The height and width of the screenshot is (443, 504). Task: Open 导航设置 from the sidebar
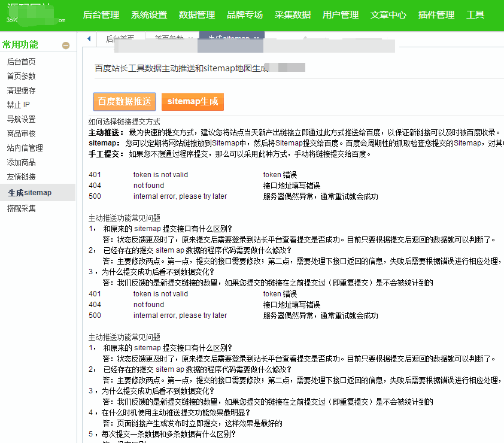[25, 119]
